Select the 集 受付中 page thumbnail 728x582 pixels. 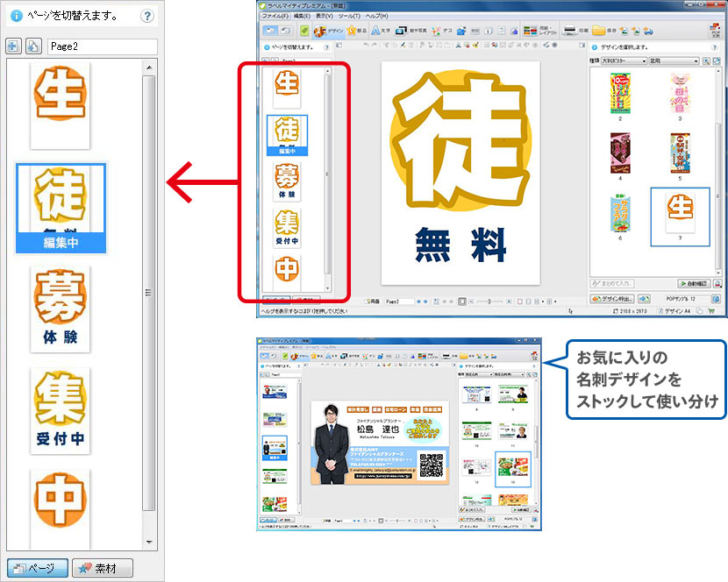pos(59,410)
